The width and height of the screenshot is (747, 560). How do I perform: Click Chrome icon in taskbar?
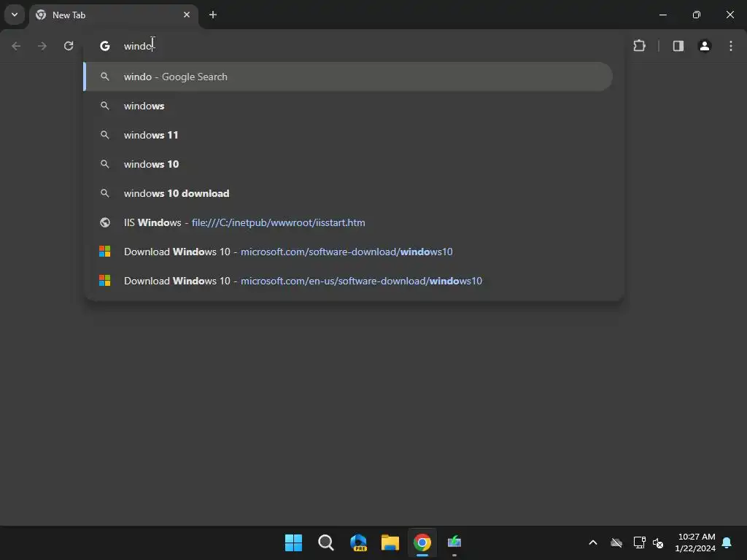click(422, 542)
